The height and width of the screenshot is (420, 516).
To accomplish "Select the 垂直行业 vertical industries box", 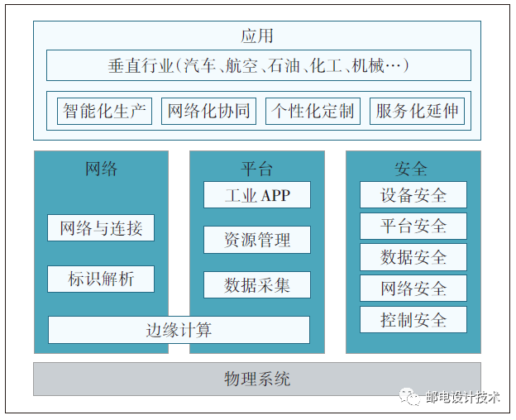I will click(x=259, y=65).
